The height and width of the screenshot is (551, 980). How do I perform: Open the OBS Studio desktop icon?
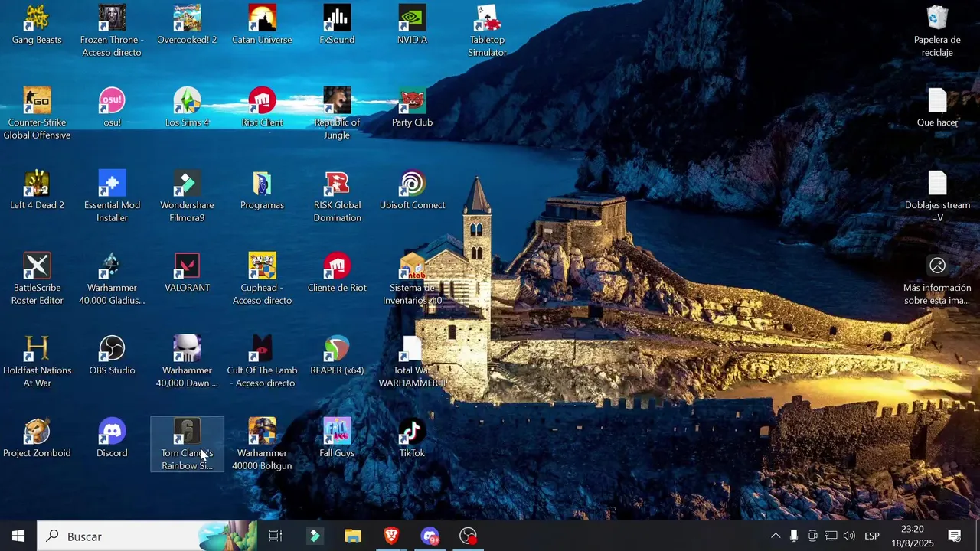click(x=112, y=356)
